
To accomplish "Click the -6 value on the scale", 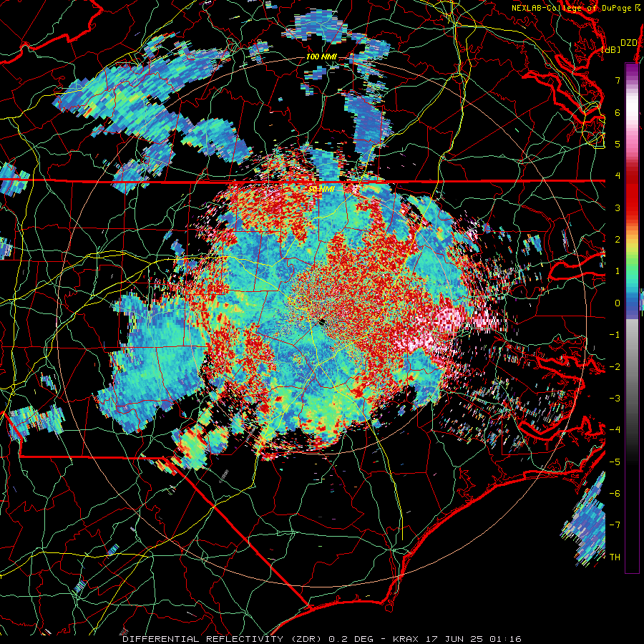I will 615,493.
